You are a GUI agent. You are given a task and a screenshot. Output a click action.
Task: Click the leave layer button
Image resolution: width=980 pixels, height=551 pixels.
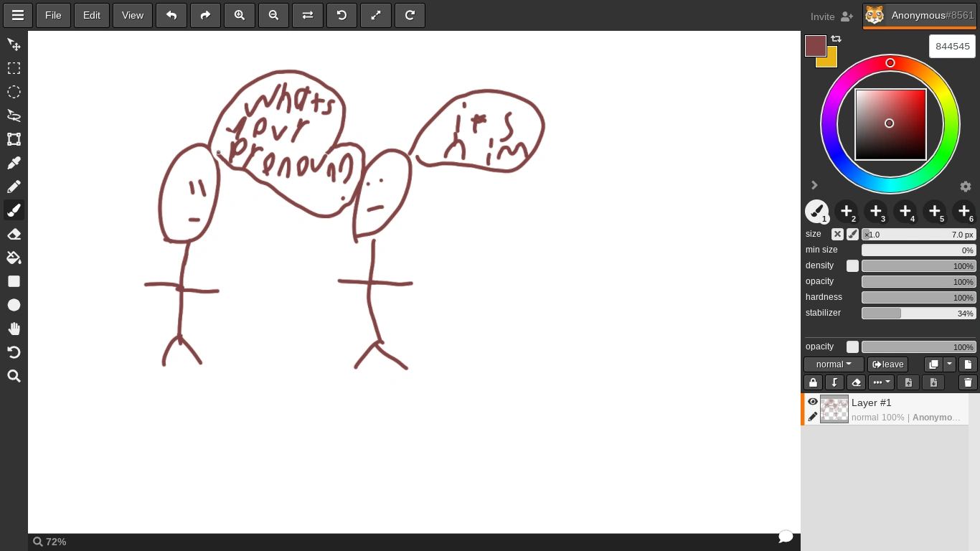tap(887, 364)
